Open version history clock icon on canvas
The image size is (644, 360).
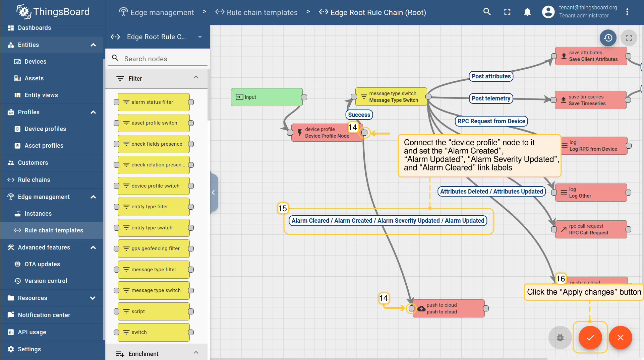(x=608, y=38)
